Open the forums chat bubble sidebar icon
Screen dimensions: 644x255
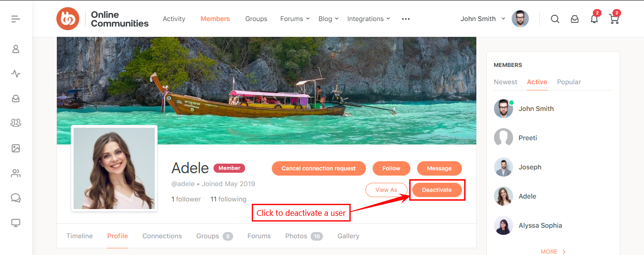16,198
